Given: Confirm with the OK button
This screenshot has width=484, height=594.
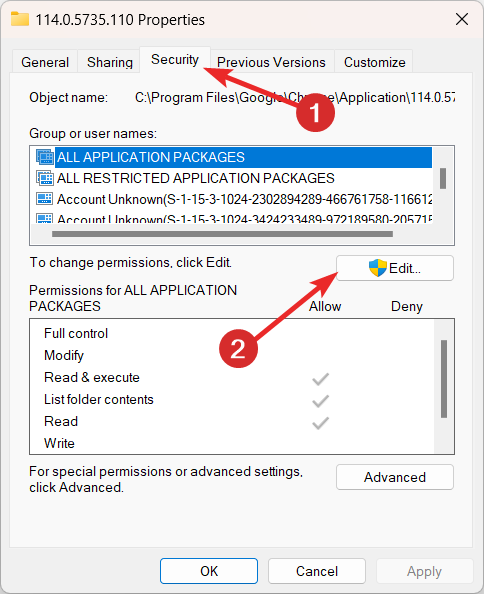Looking at the screenshot, I should pos(209,571).
